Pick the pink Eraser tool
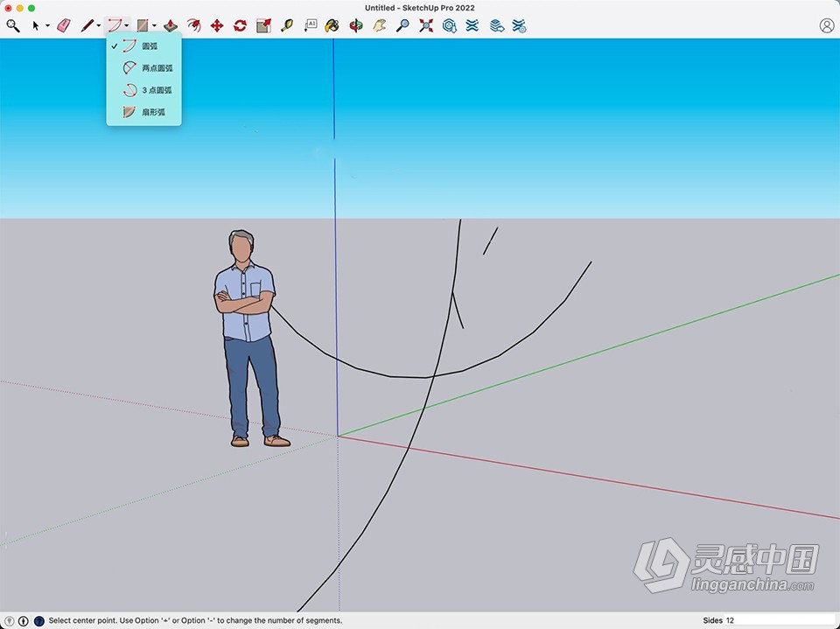 click(x=63, y=25)
